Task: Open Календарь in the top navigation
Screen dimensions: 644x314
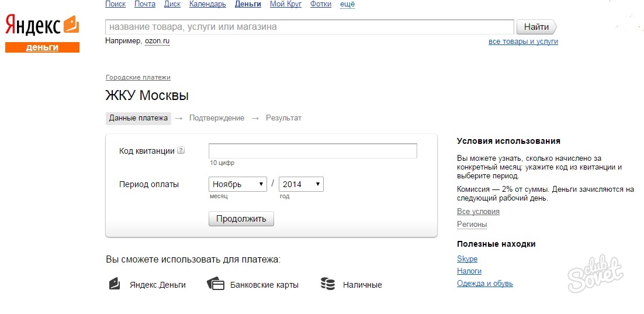Action: (208, 4)
